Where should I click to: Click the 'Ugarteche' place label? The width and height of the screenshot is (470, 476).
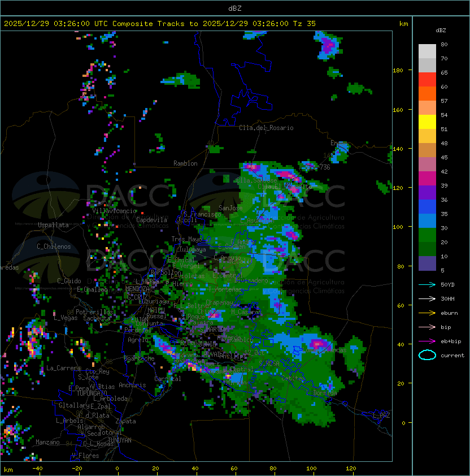(x=139, y=358)
